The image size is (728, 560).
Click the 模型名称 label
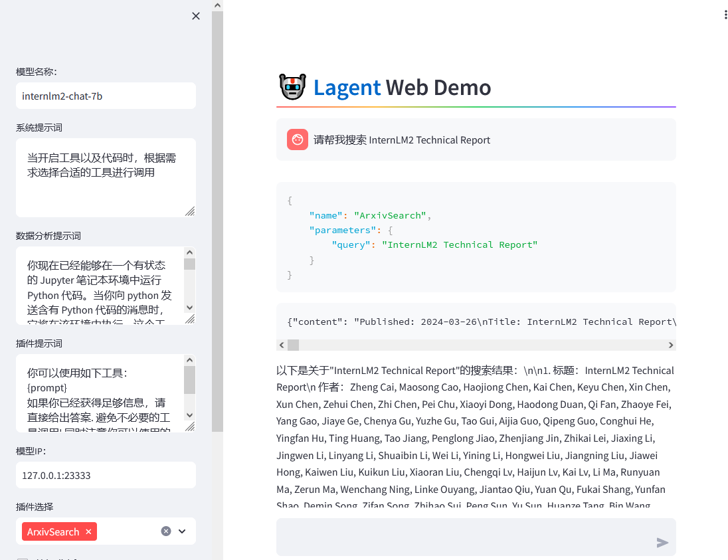[x=37, y=72]
